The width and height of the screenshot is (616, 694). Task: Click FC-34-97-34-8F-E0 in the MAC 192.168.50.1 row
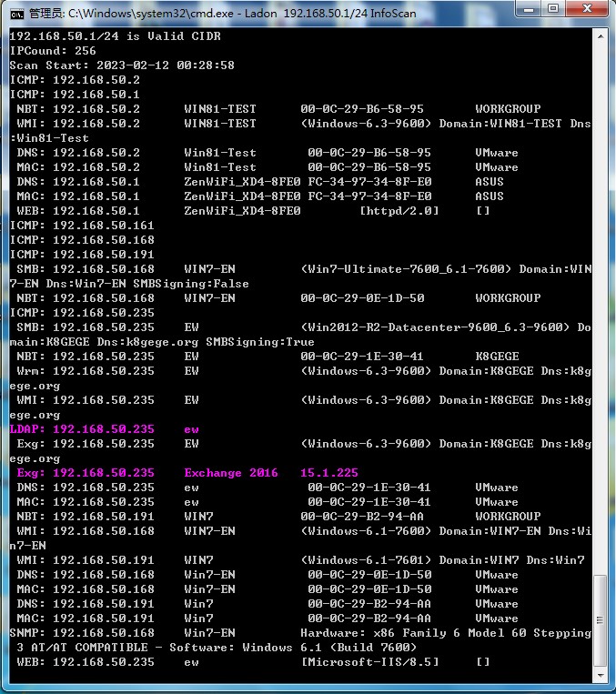tap(369, 196)
